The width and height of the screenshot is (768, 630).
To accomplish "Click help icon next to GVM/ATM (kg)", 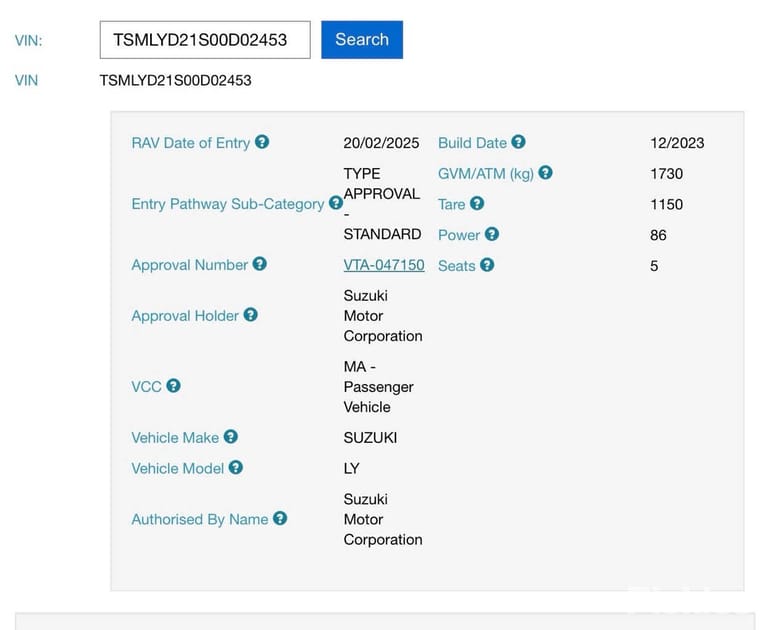I will pyautogui.click(x=545, y=172).
